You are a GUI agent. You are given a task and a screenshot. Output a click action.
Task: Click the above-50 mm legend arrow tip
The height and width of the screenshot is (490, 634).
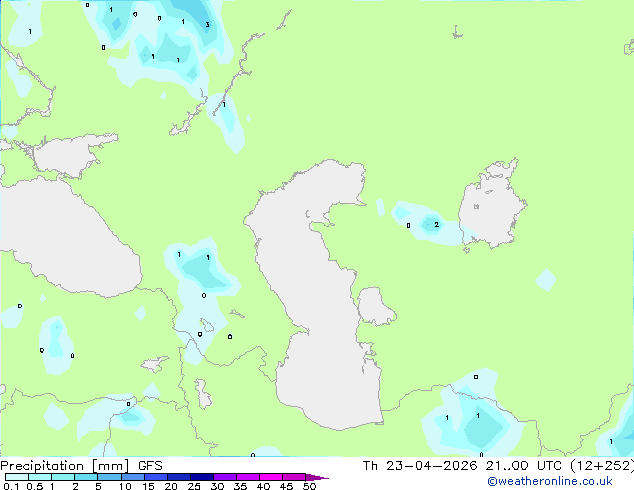[317, 477]
